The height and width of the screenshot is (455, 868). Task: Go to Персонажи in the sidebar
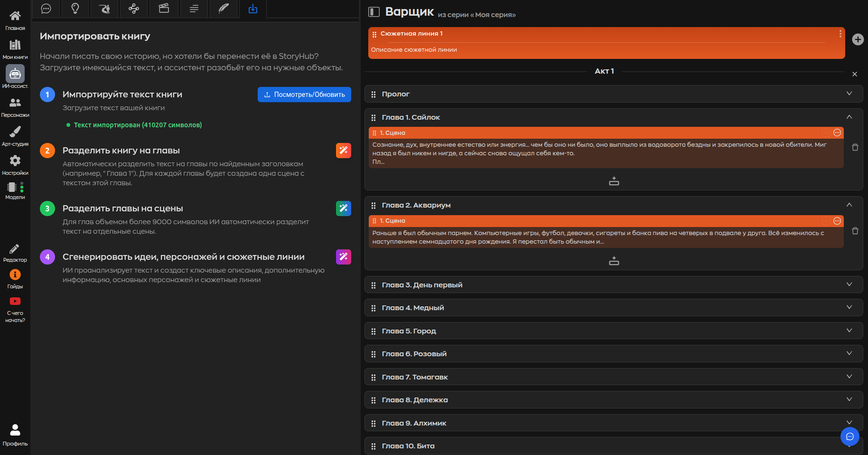click(15, 107)
